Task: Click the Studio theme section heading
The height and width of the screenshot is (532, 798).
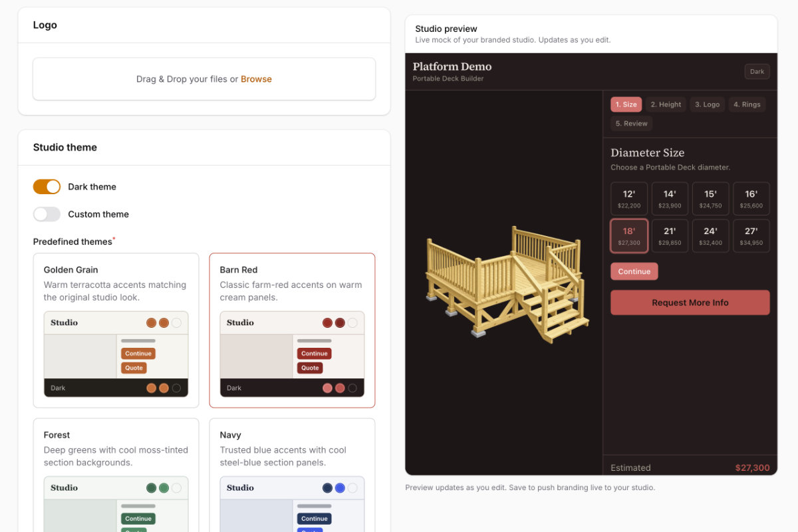Action: (x=65, y=148)
